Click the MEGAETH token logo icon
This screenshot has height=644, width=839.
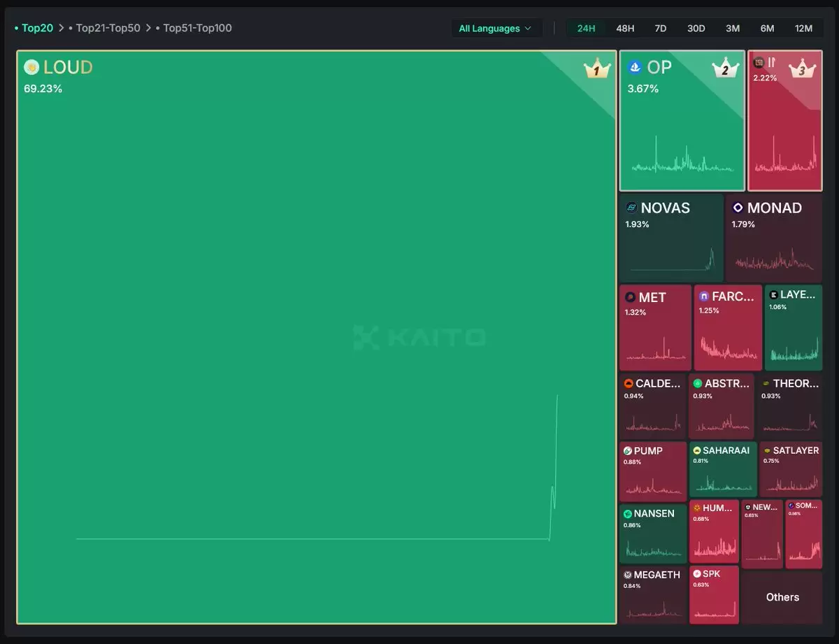tap(628, 575)
